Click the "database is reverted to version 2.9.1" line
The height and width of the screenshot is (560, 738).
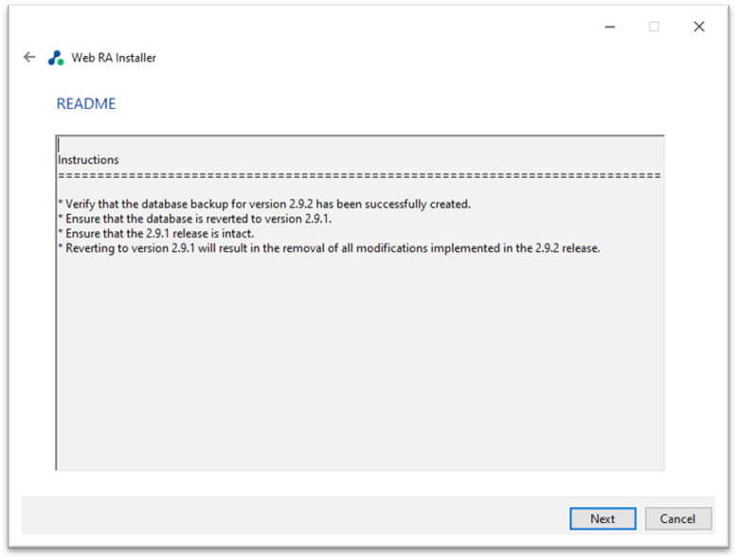pyautogui.click(x=195, y=219)
